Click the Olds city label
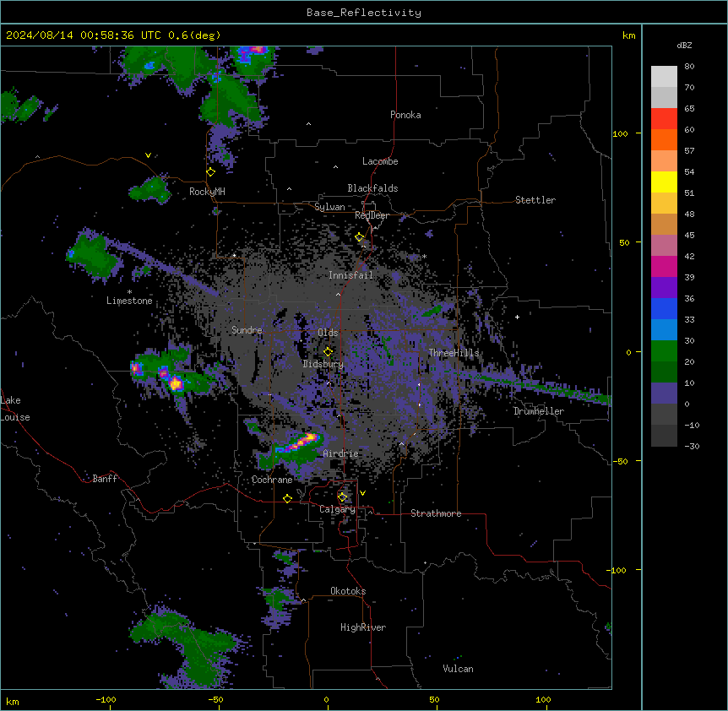This screenshot has height=711, width=728. [x=328, y=333]
